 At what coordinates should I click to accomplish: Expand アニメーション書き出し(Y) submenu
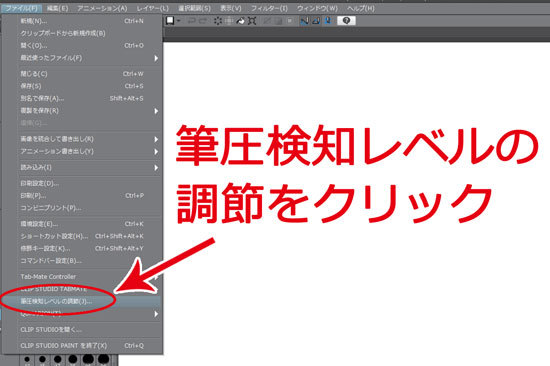[82, 152]
